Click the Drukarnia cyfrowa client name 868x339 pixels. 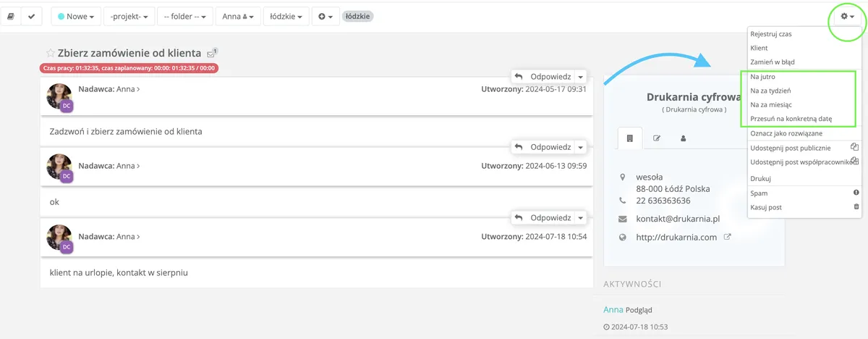(694, 96)
